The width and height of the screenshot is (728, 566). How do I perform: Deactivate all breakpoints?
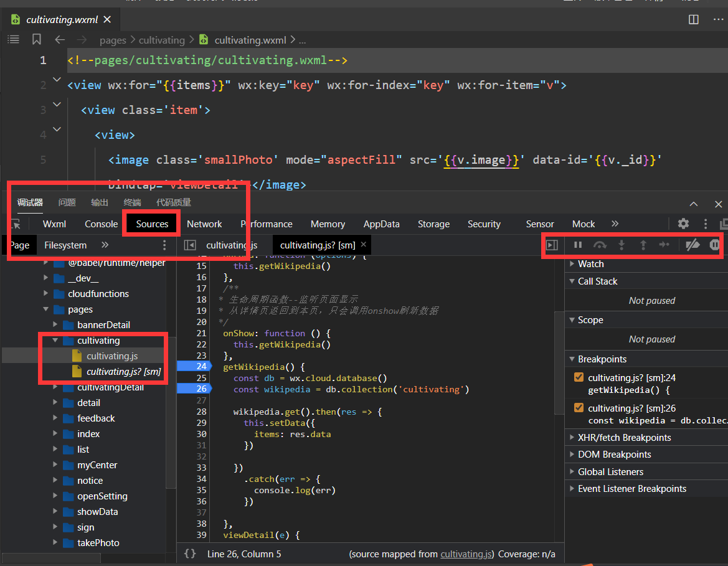(x=693, y=245)
